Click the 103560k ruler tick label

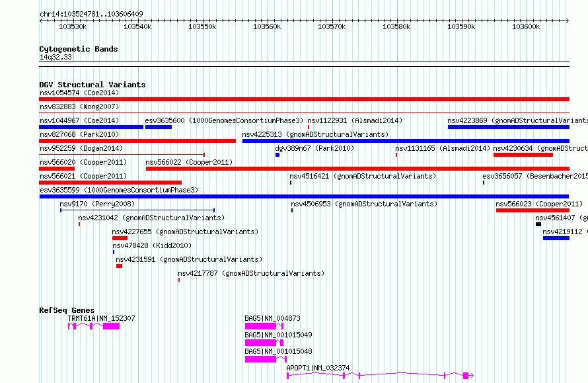pos(267,26)
